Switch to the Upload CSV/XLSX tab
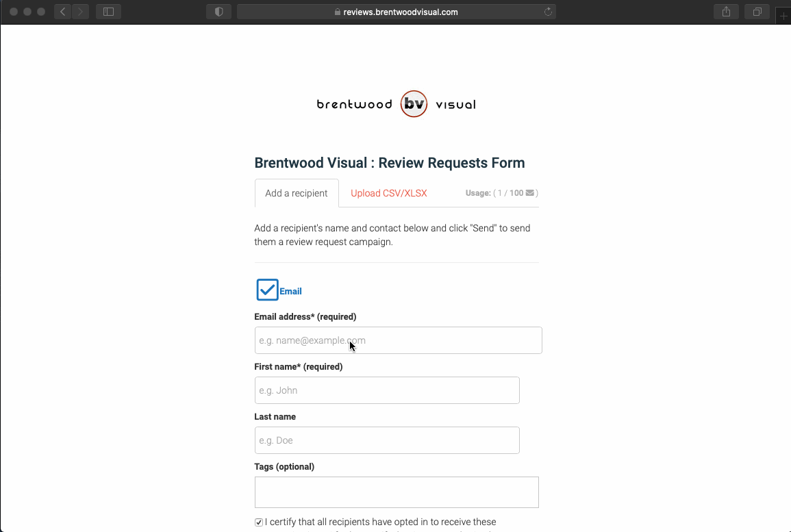This screenshot has height=532, width=791. [x=389, y=193]
